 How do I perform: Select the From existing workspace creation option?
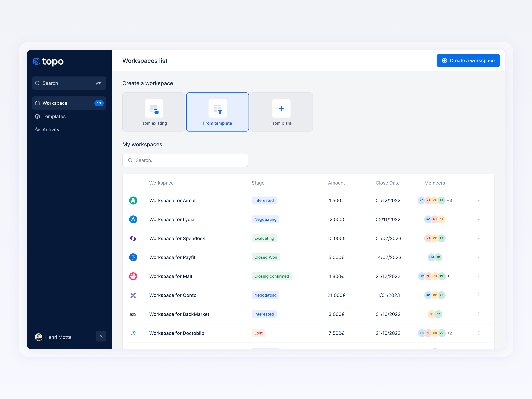(x=153, y=112)
